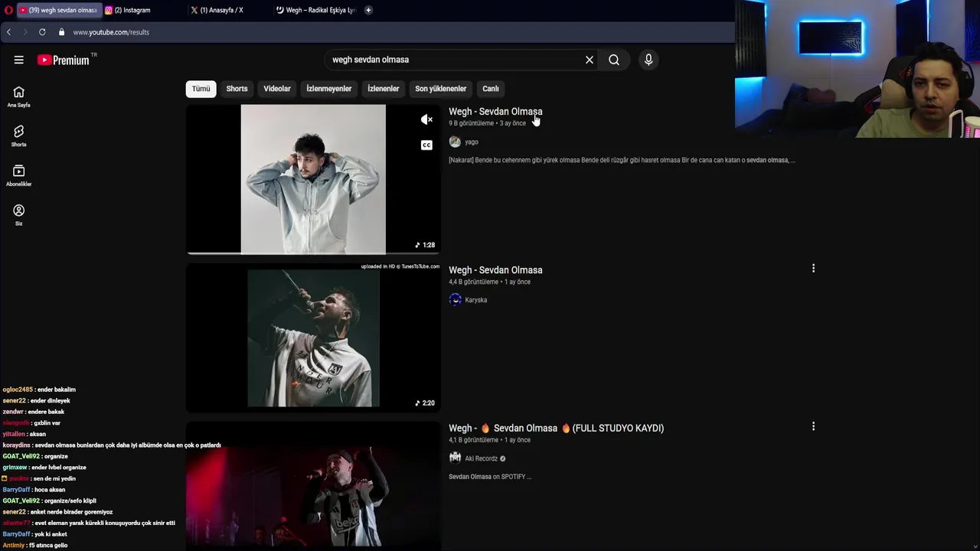
Task: Click the 1:28 duration badge
Action: [x=425, y=245]
